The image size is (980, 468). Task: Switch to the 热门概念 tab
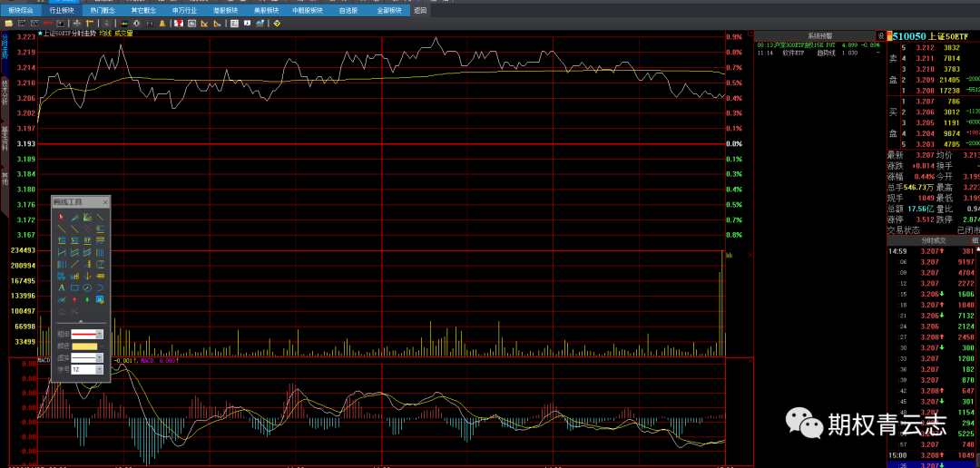tap(102, 10)
